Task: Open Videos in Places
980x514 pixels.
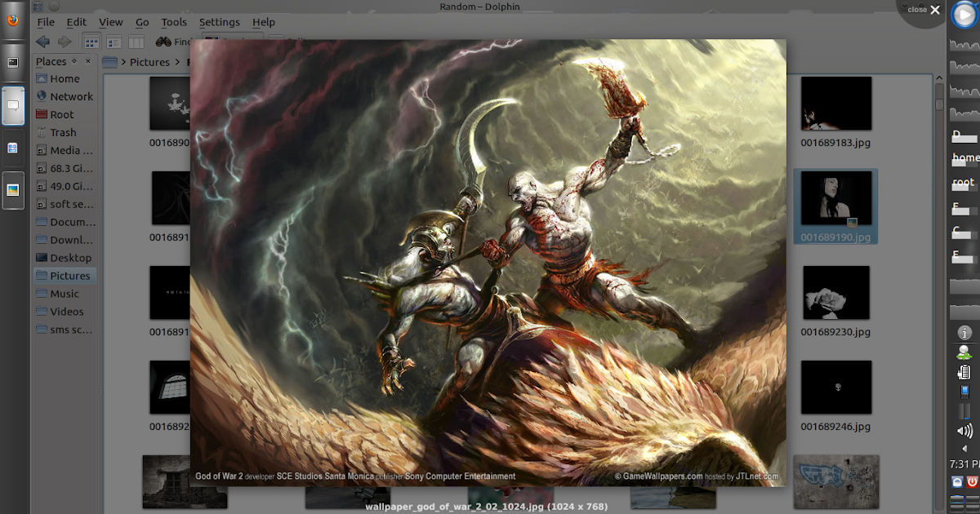Action: tap(65, 312)
